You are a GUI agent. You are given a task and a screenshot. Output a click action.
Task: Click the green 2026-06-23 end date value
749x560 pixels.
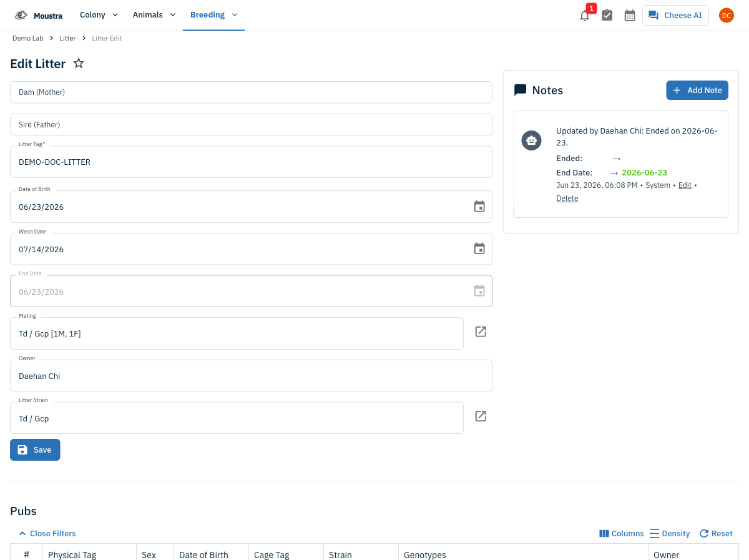(645, 173)
